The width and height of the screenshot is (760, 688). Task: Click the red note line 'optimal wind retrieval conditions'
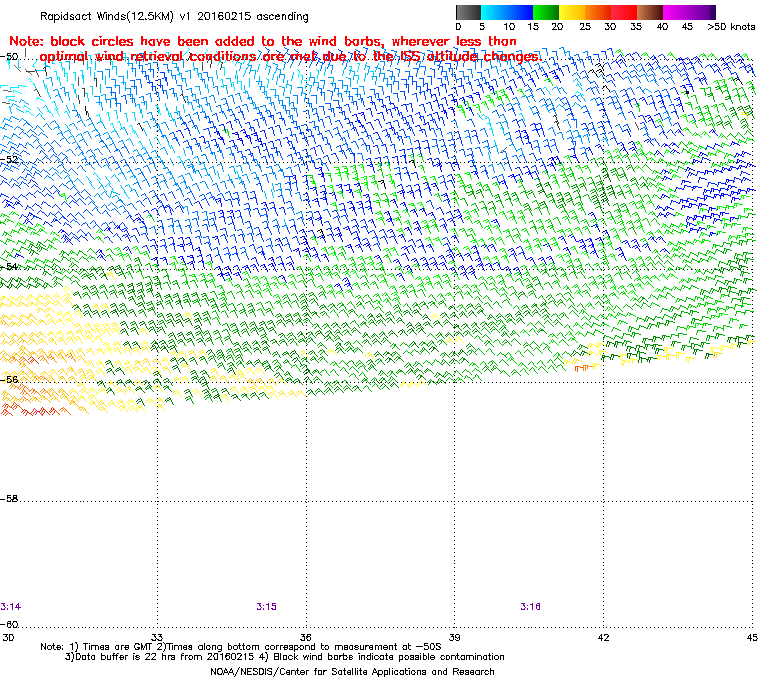click(x=290, y=57)
